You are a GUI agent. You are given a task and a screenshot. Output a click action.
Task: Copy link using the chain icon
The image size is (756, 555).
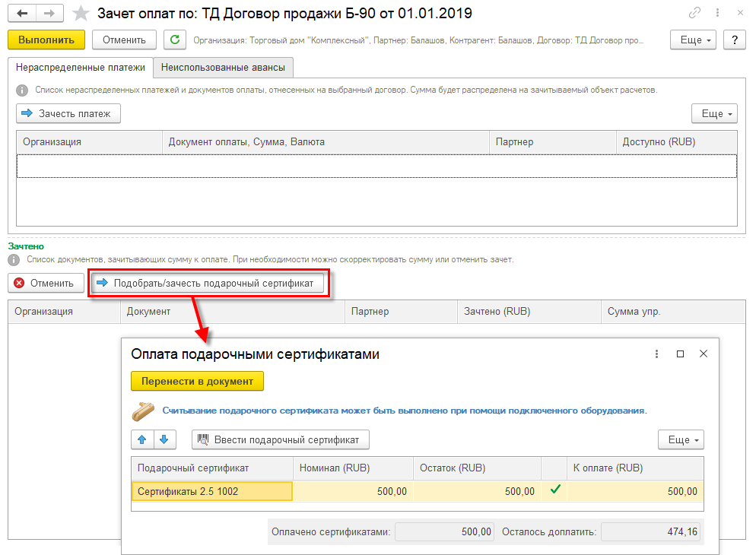point(694,13)
